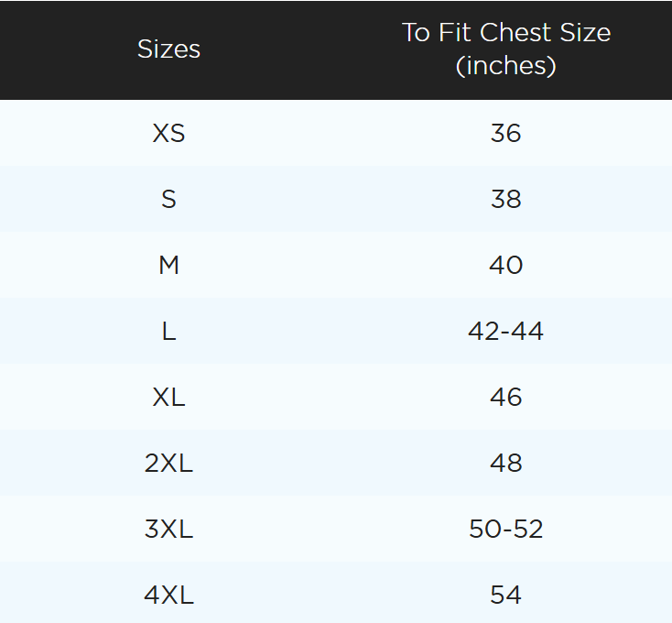This screenshot has width=672, height=623.
Task: Choose the L size cell
Action: click(168, 332)
